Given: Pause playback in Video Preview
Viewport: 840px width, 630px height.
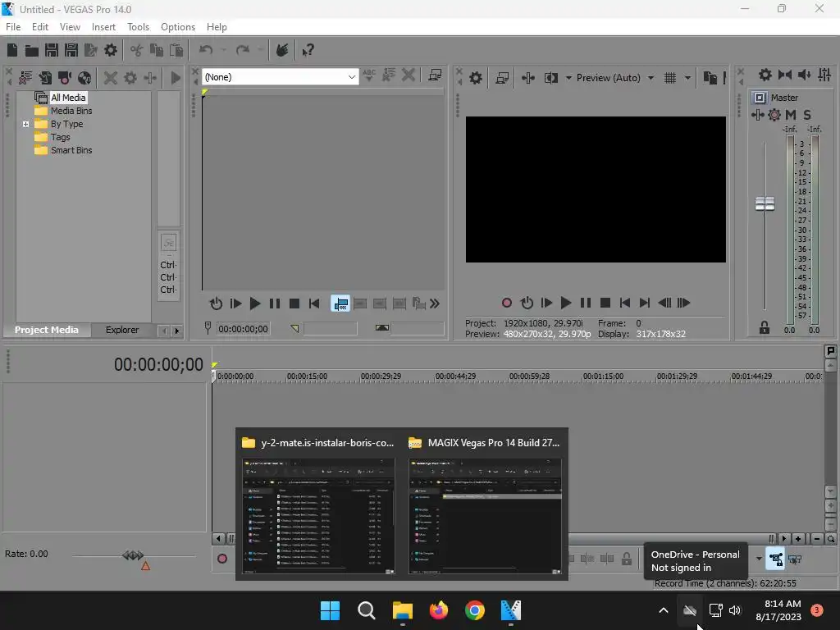Looking at the screenshot, I should [x=586, y=303].
